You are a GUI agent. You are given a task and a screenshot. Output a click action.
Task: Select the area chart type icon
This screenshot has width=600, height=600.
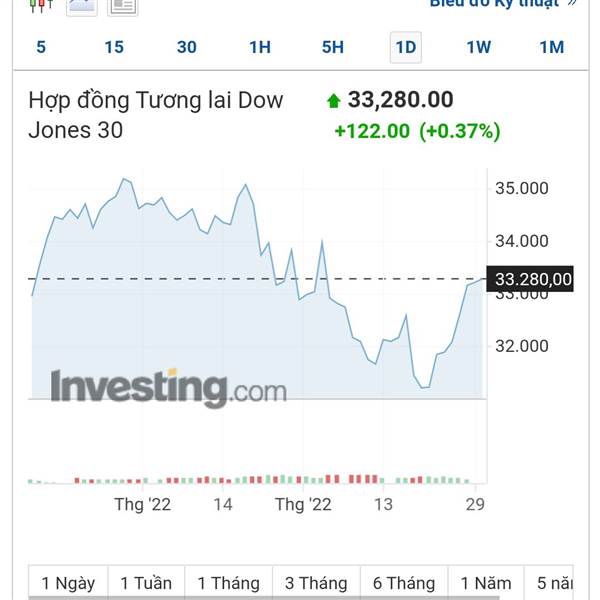tap(82, 6)
